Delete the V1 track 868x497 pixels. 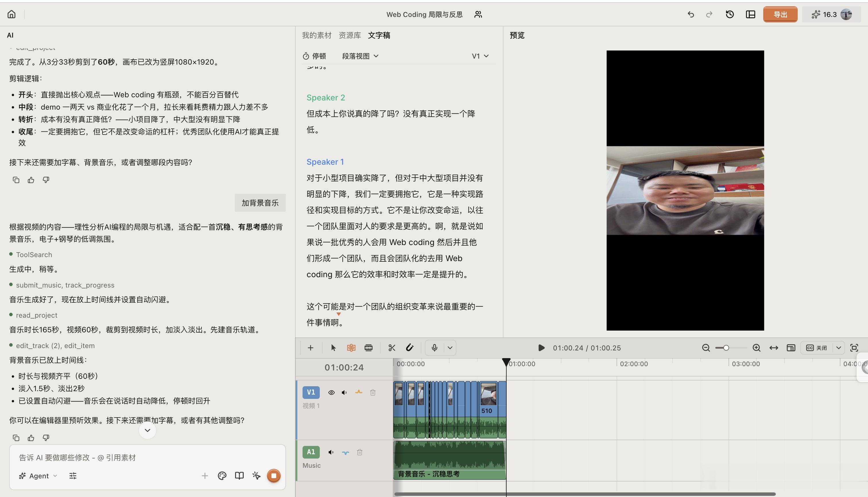click(373, 393)
